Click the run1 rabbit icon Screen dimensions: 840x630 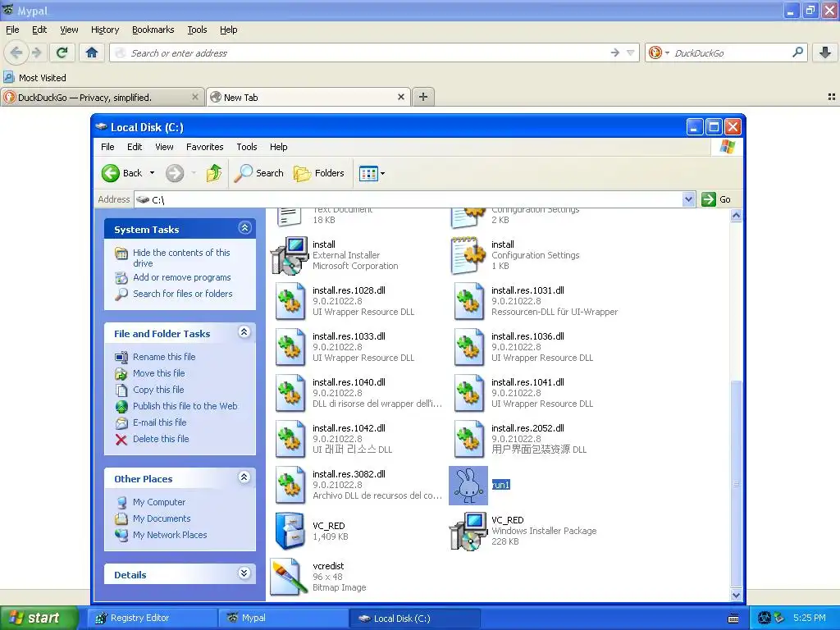coord(468,486)
